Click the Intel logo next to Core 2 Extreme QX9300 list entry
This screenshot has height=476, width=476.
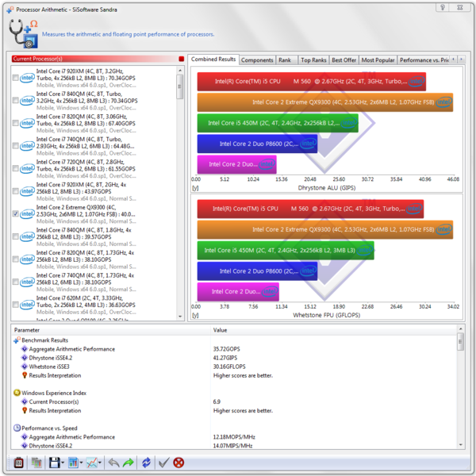[27, 214]
